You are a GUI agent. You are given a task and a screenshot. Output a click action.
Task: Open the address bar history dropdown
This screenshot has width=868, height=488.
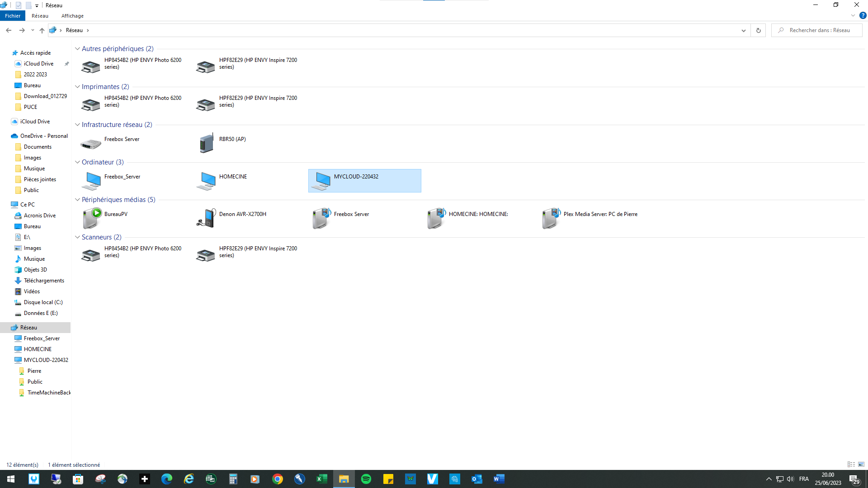pyautogui.click(x=743, y=30)
